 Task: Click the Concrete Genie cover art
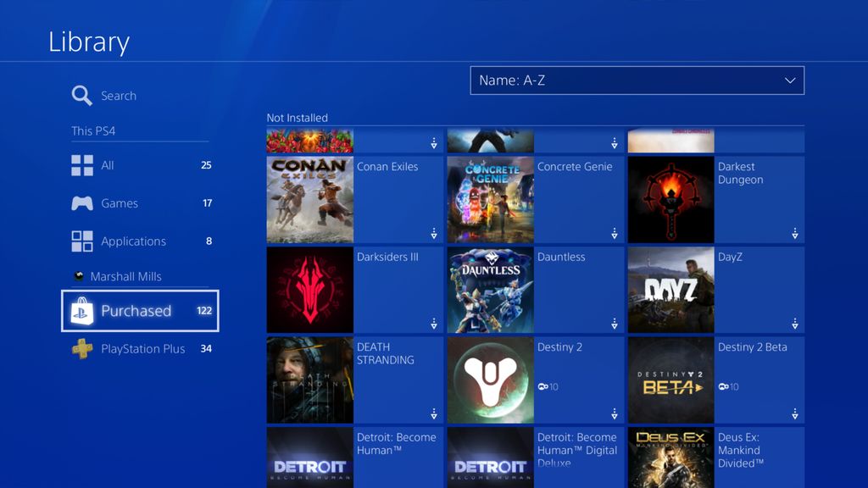tap(490, 199)
